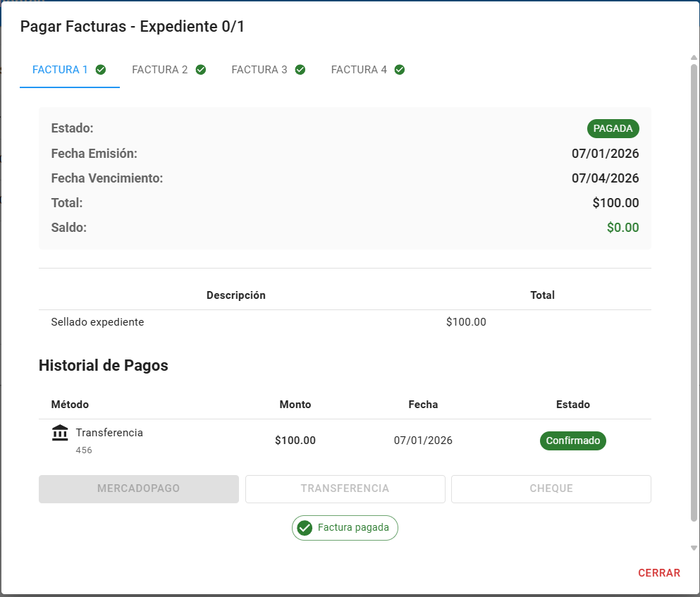This screenshot has height=597, width=700.
Task: Click the check icon beside FACTURA 2
Action: pos(200,70)
